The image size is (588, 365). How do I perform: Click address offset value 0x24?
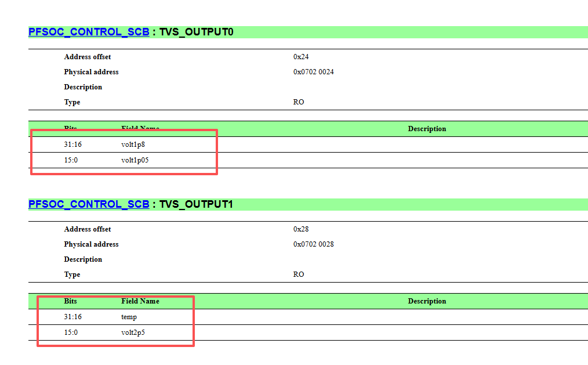[301, 57]
